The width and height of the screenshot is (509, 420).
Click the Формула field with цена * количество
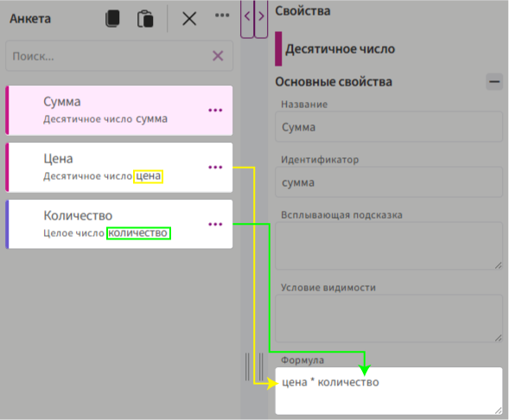pos(389,391)
